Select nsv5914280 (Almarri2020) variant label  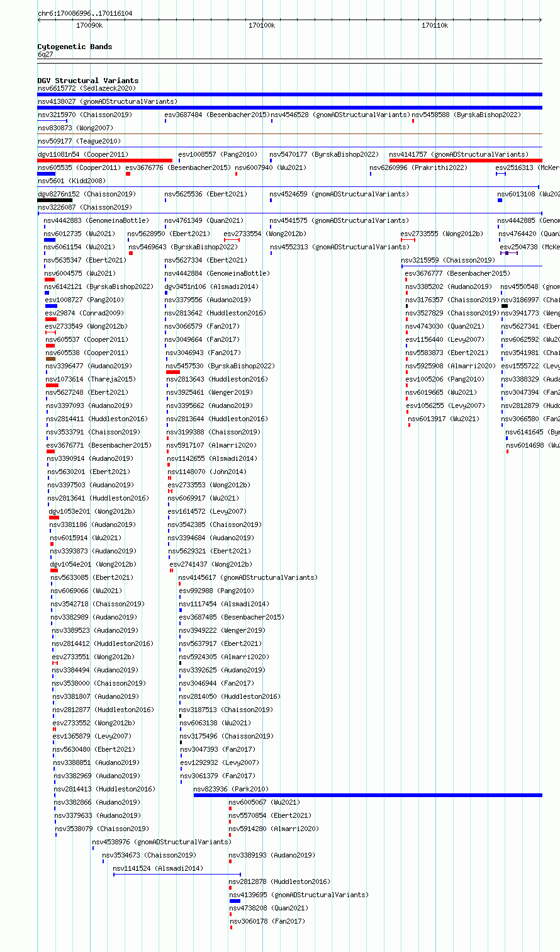[274, 829]
